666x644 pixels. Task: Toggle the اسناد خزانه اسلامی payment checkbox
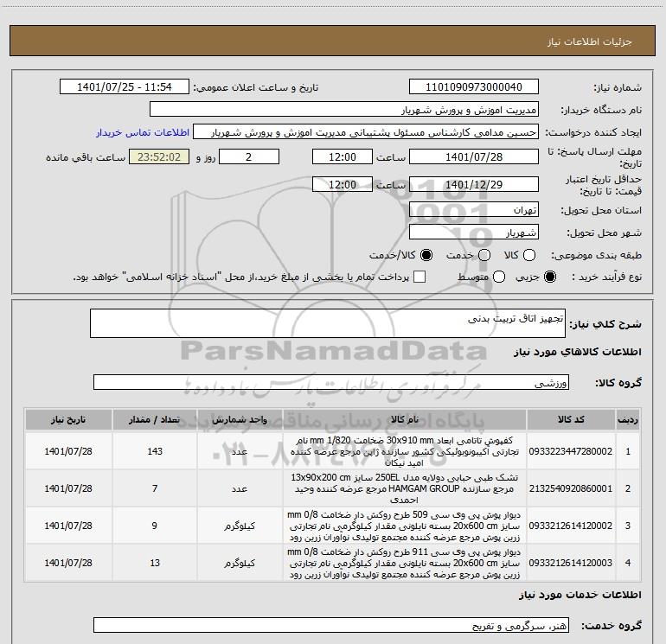(419, 277)
